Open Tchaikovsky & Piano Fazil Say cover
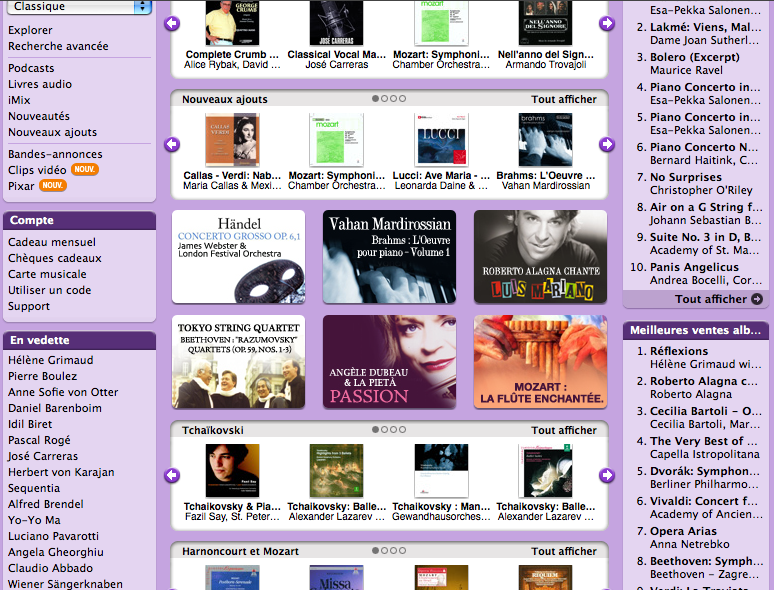The width and height of the screenshot is (774, 590). point(232,471)
